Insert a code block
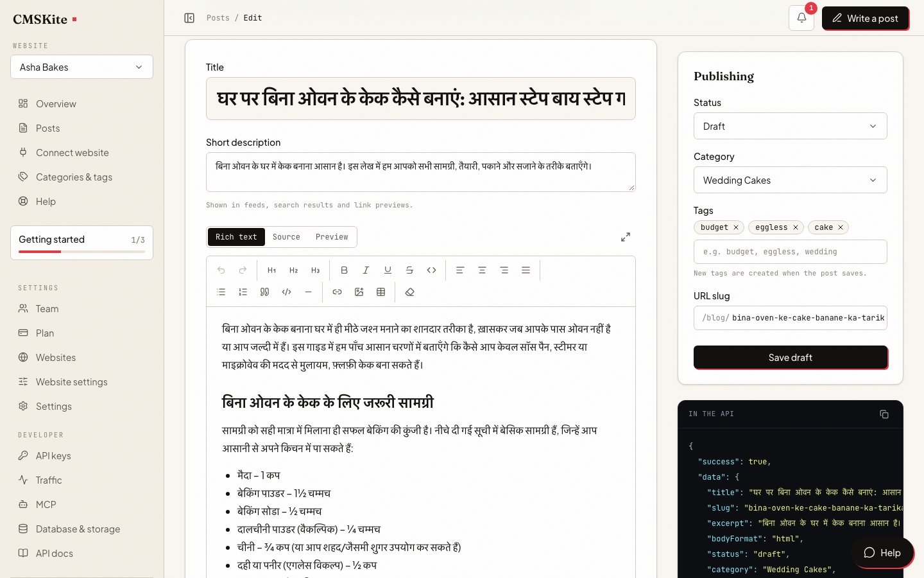 [x=287, y=292]
